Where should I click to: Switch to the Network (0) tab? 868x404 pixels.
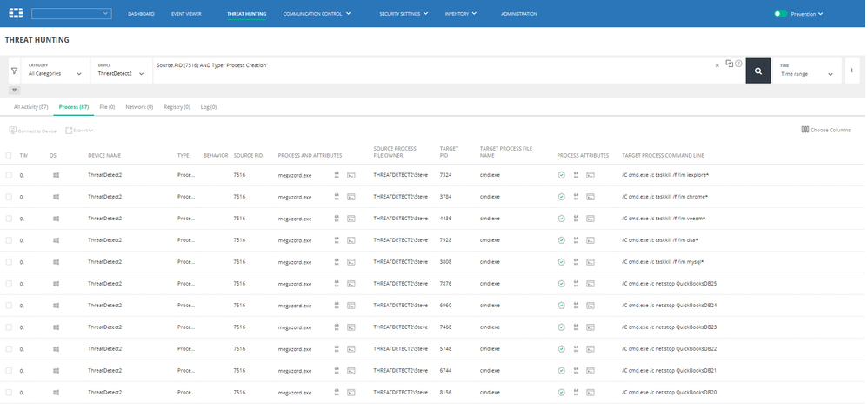(x=139, y=107)
